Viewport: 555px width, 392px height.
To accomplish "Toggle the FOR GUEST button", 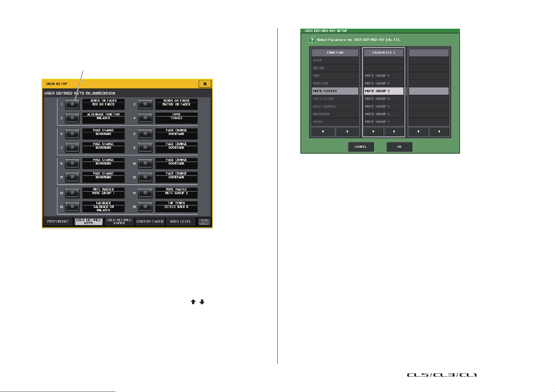I will click(x=205, y=222).
